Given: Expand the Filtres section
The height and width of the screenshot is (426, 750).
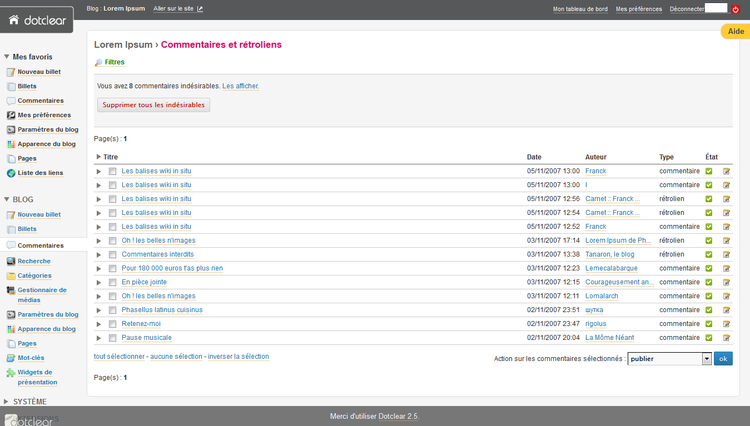Looking at the screenshot, I should [x=113, y=62].
